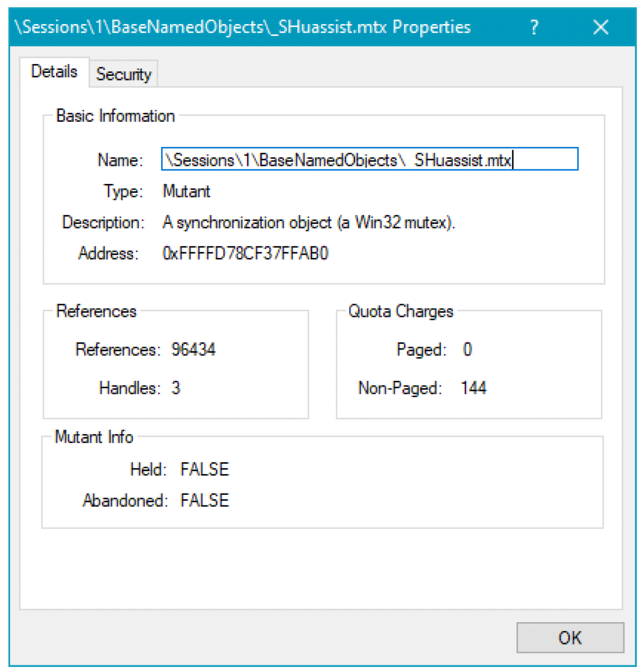Click the Abandoned value FALSE
643x672 pixels.
[x=204, y=500]
